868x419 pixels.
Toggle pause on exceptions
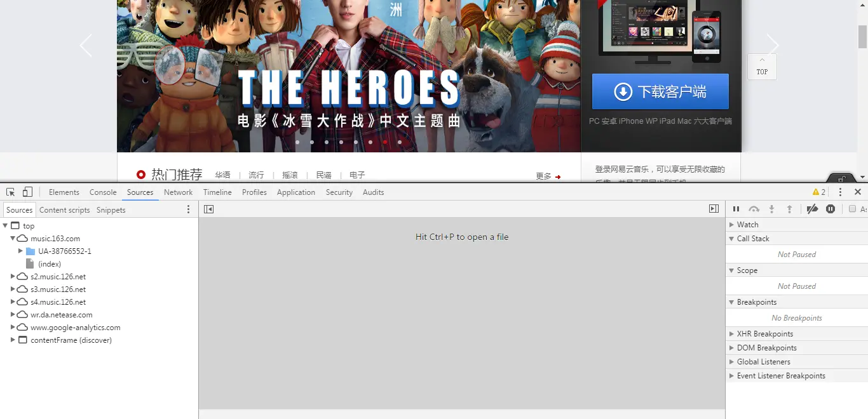coord(831,209)
